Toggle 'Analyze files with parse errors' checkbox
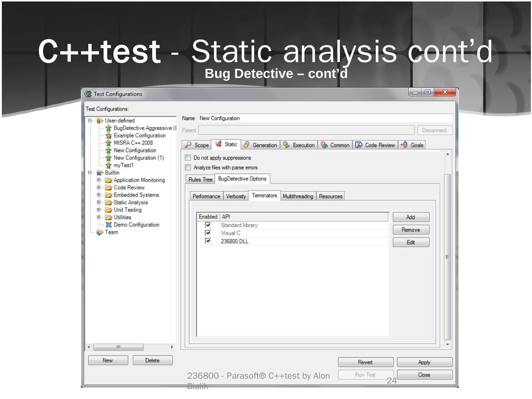This screenshot has width=532, height=399. [188, 167]
